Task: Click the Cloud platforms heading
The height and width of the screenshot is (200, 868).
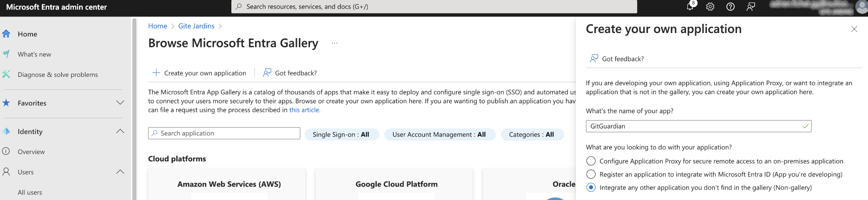Action: 177,159
